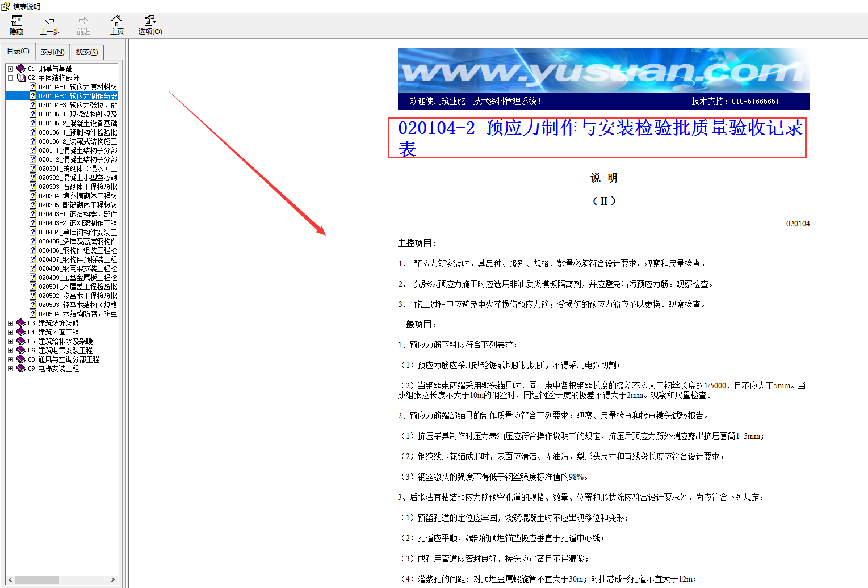Open topic 020305_配筋砌体工程检验

click(x=78, y=205)
